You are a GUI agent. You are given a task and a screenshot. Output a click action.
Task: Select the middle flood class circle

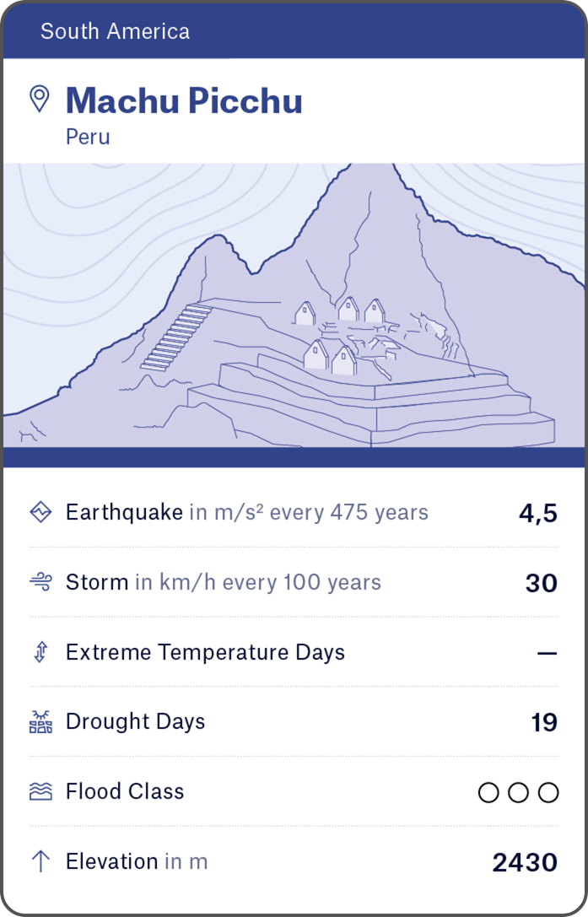[519, 792]
